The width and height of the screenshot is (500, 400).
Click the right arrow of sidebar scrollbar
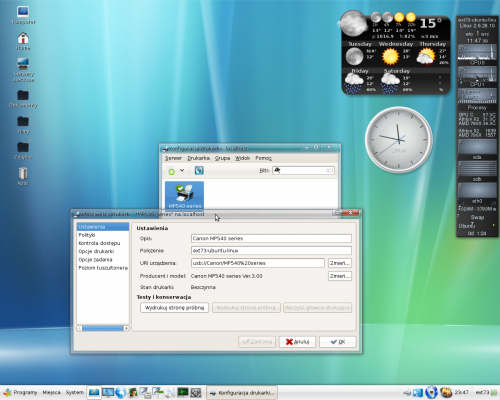pyautogui.click(x=126, y=328)
